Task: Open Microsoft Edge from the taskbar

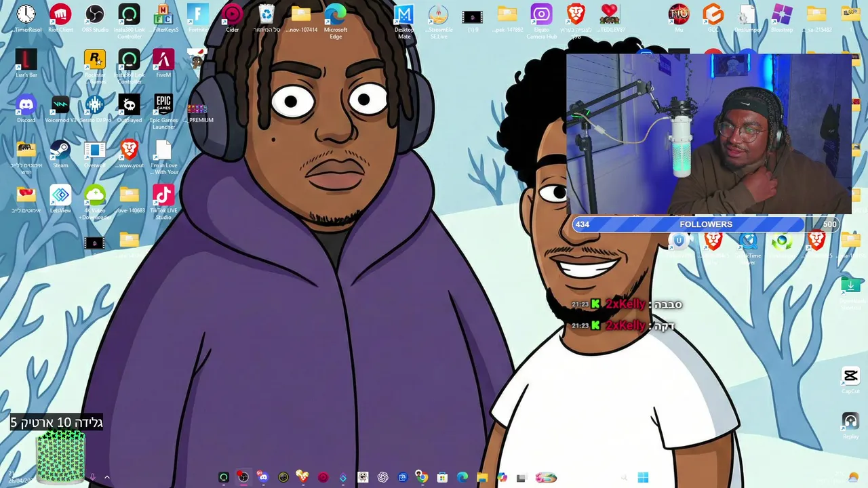Action: pyautogui.click(x=462, y=477)
